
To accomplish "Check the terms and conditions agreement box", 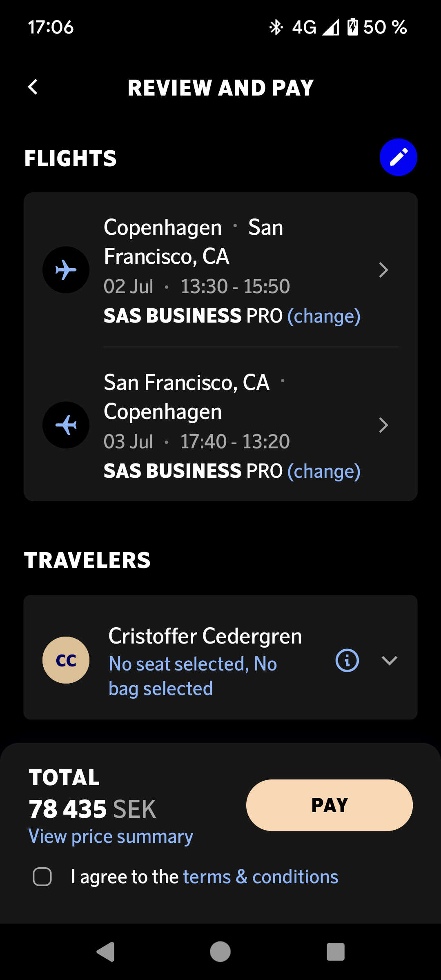I will (42, 877).
